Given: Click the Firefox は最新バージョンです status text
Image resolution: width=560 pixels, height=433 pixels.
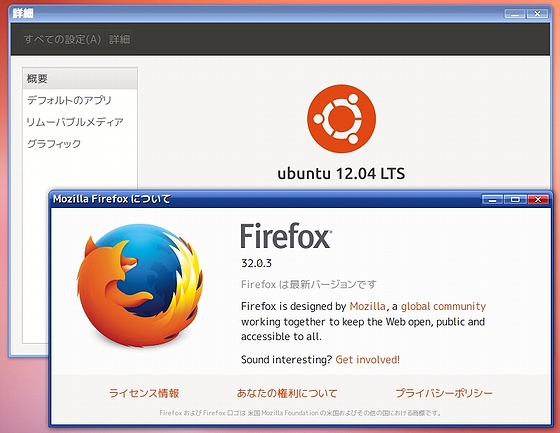Looking at the screenshot, I should click(x=309, y=284).
